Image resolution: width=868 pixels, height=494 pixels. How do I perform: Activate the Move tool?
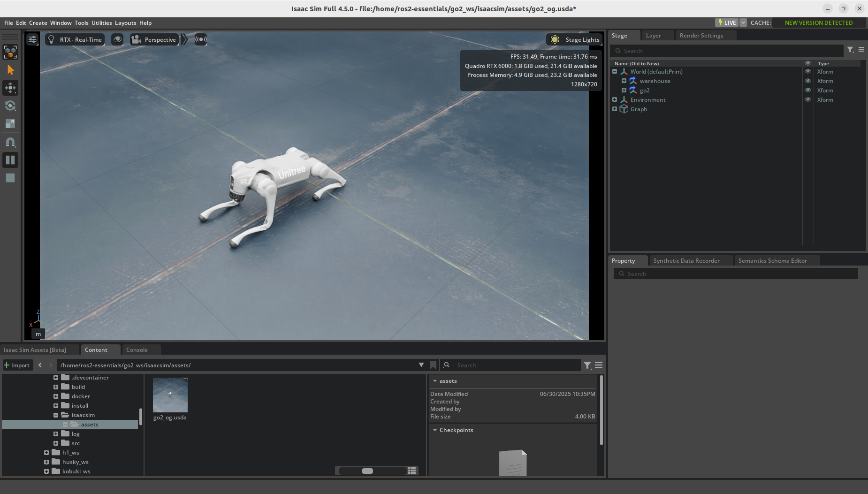[x=10, y=88]
